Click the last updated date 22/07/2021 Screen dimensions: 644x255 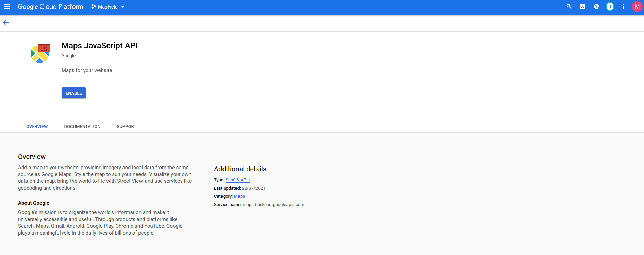(253, 188)
